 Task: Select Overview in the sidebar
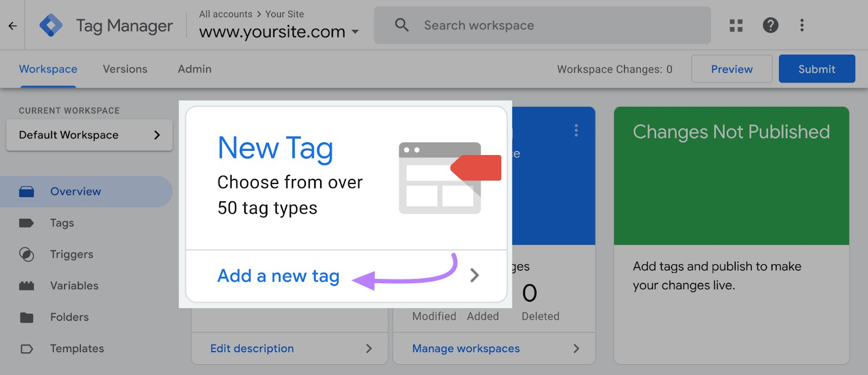click(x=86, y=192)
